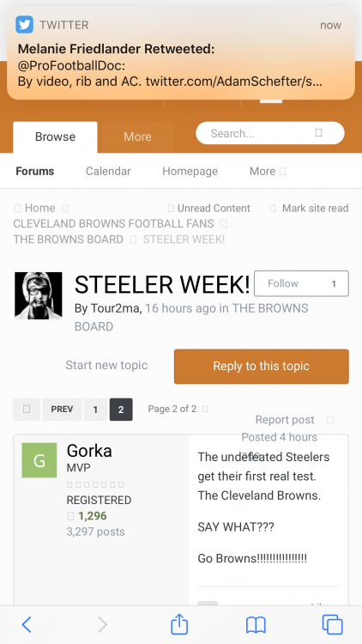
Task: Click Reply to this topic button
Action: pos(262,367)
